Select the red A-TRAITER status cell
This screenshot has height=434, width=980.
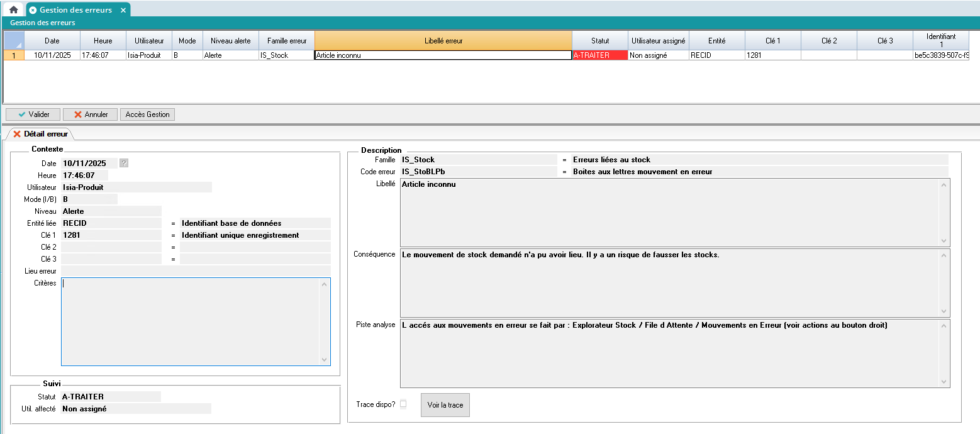point(600,55)
